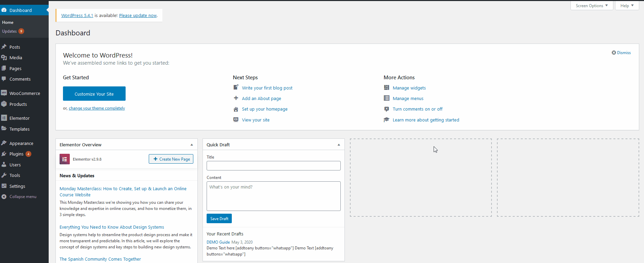Viewport: 644px width, 263px height.
Task: Click the Write your first blog post link
Action: click(267, 88)
